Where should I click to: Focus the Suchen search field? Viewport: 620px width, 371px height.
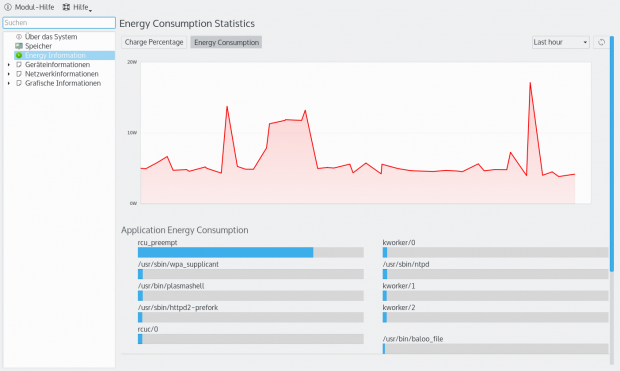click(x=59, y=23)
